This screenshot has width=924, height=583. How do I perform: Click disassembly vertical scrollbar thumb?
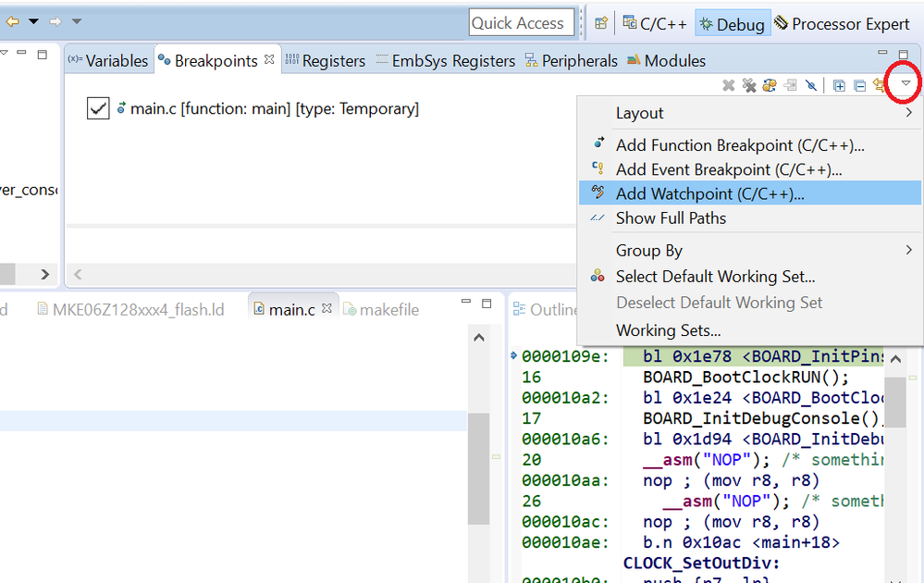coord(895,402)
